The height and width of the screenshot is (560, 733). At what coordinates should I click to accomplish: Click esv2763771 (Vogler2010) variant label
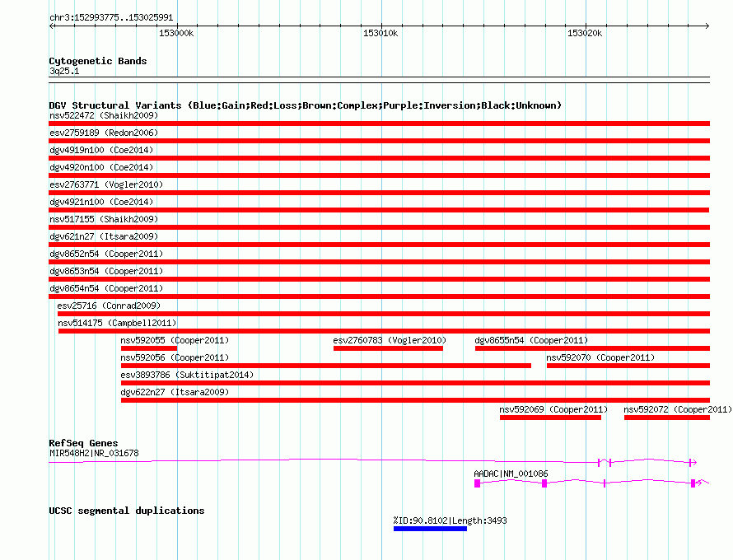click(x=106, y=184)
